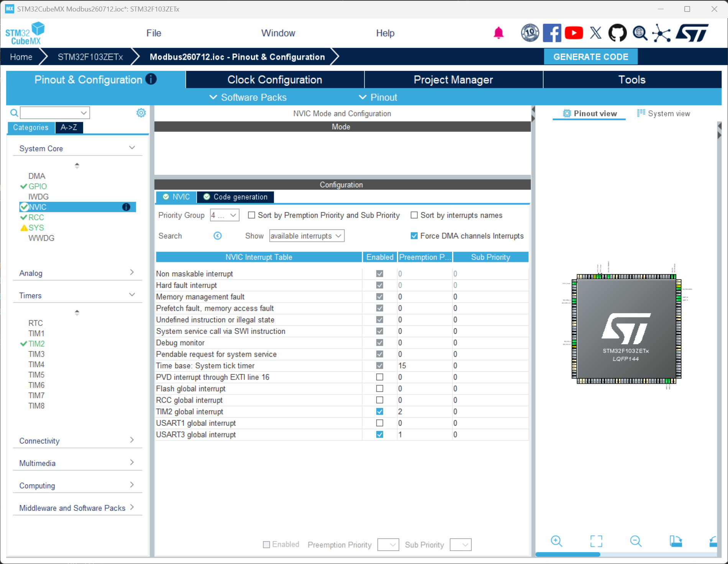The image size is (728, 564).
Task: Switch to Clock Configuration tab
Action: coord(275,80)
